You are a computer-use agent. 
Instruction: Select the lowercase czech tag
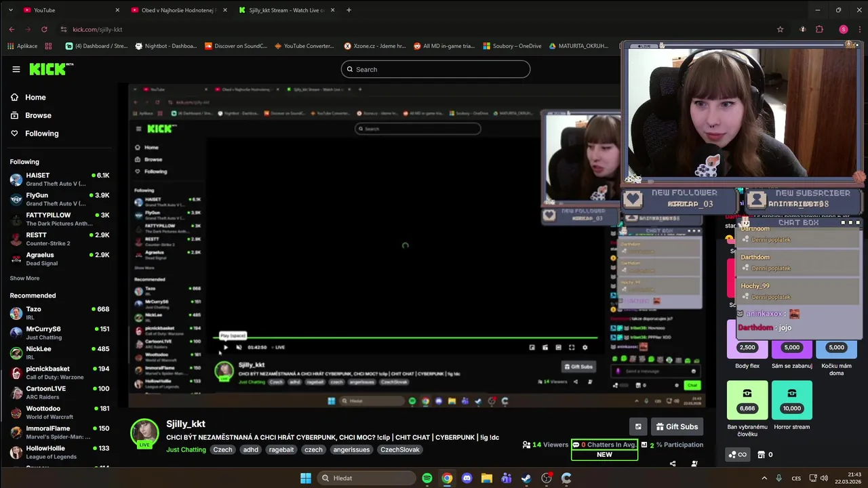[x=313, y=449]
